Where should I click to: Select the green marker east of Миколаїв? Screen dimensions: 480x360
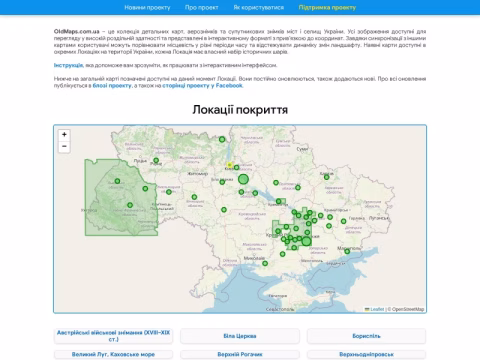(265, 263)
